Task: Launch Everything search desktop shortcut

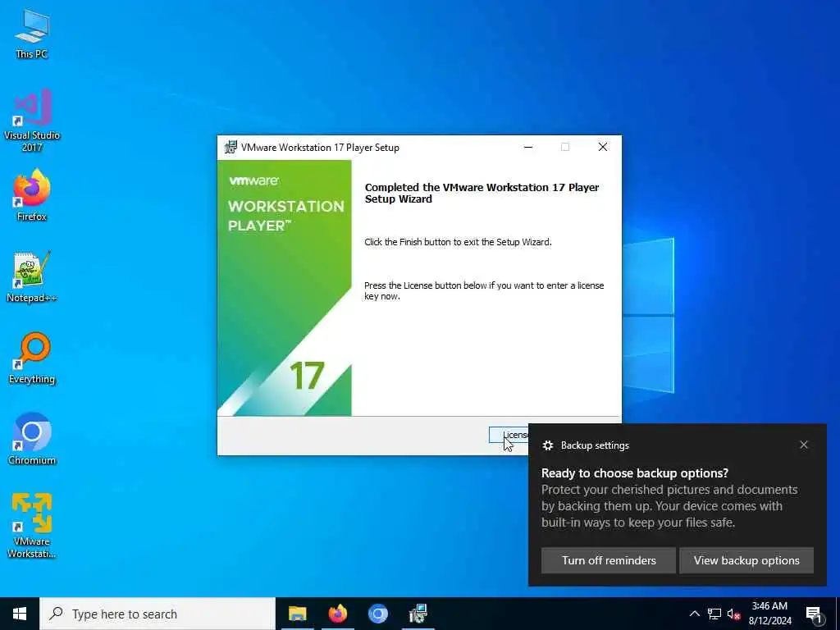Action: pos(32,358)
